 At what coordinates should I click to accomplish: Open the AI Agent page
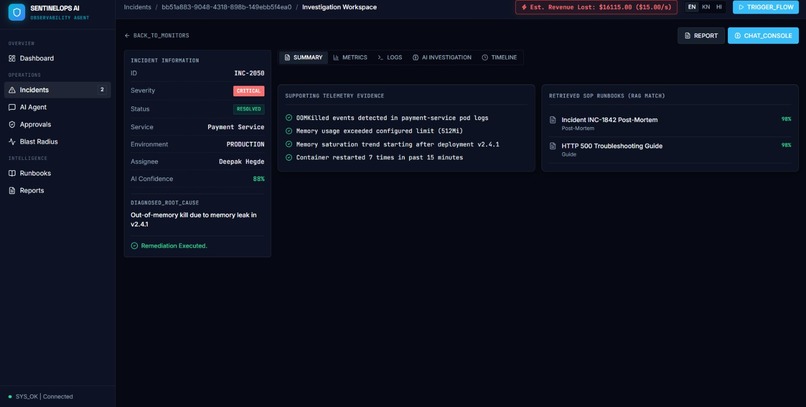(57, 107)
